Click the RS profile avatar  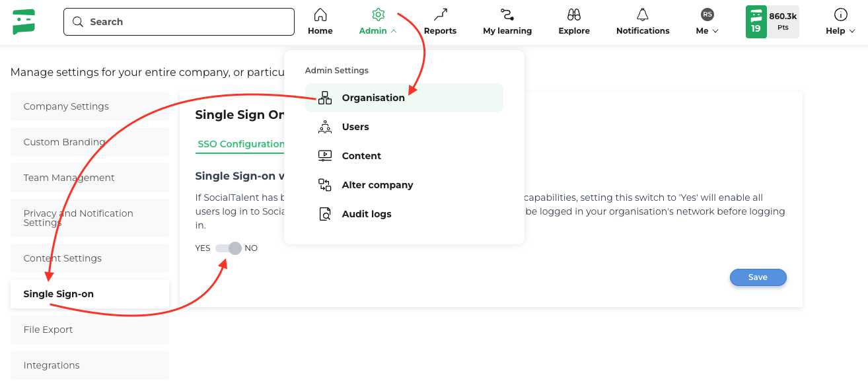pyautogui.click(x=707, y=15)
